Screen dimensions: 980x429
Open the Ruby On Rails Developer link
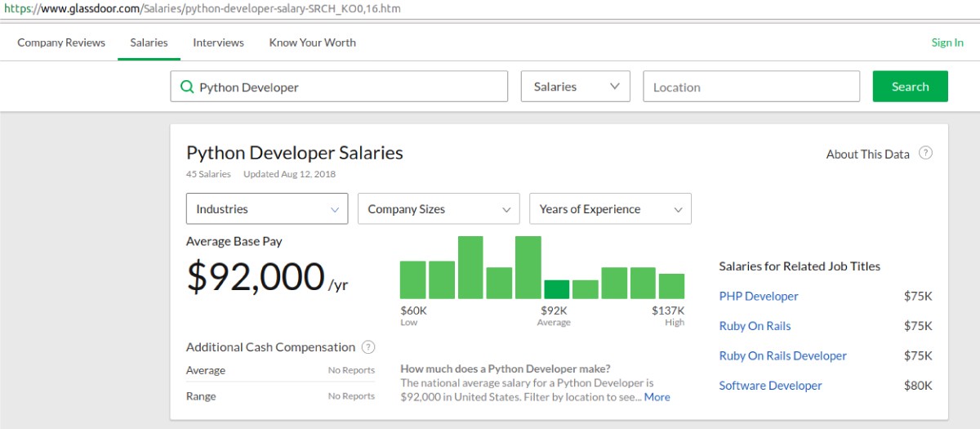782,356
